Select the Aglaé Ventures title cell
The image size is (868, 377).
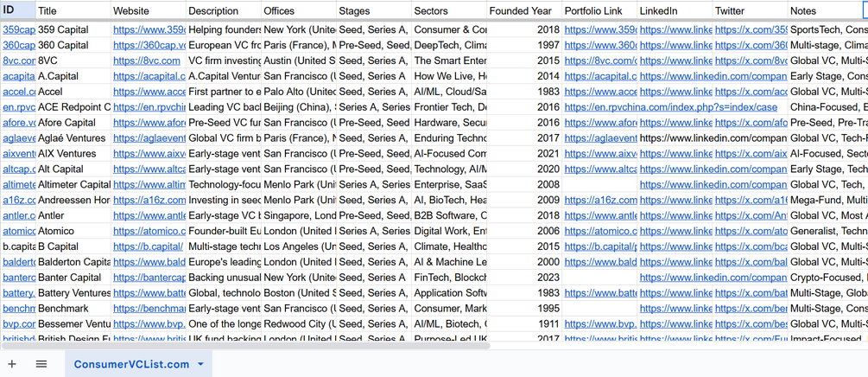73,138
